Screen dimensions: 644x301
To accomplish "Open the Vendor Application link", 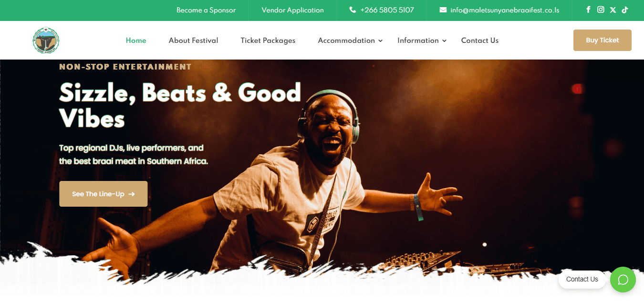I will coord(292,10).
